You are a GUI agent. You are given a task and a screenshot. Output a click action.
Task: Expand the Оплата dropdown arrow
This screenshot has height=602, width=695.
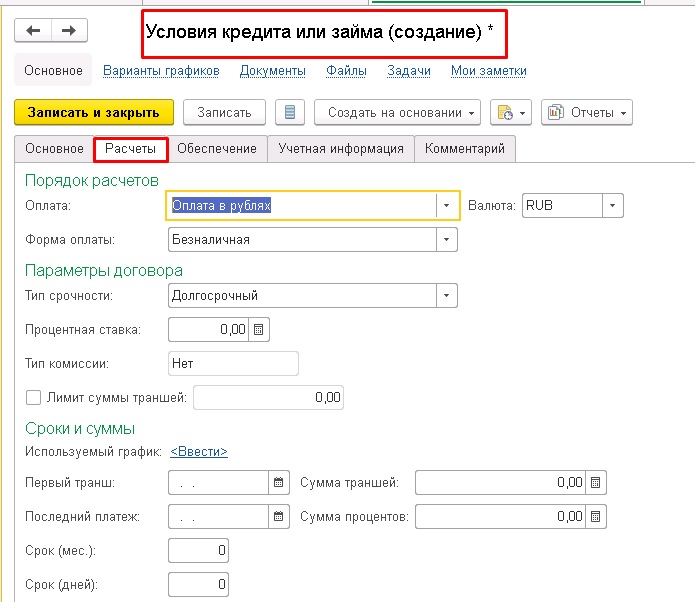(x=447, y=205)
